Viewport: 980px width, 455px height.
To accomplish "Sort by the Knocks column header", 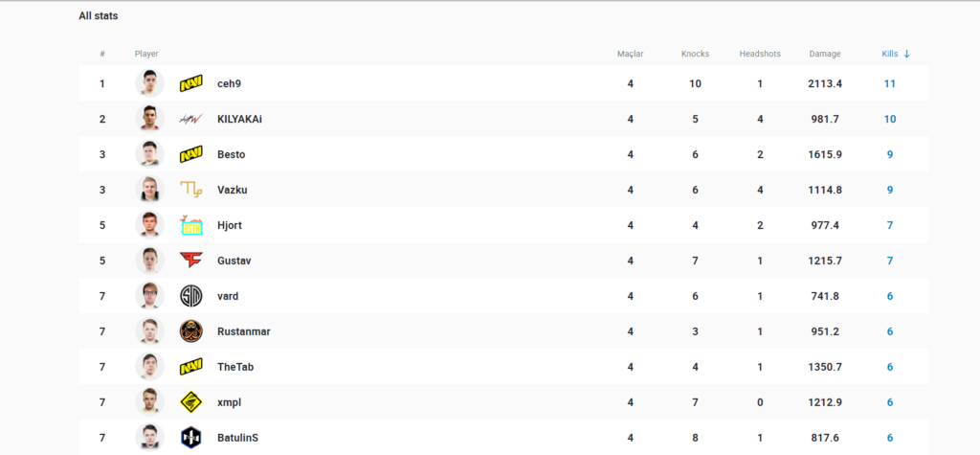I will (x=695, y=54).
